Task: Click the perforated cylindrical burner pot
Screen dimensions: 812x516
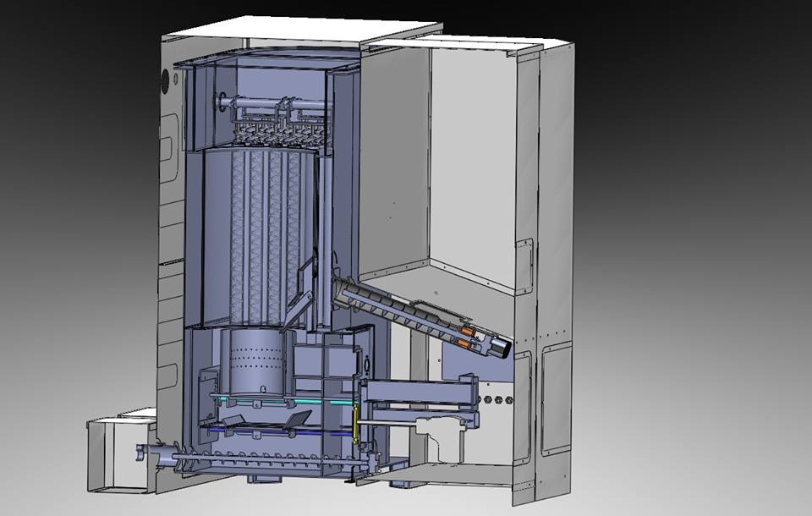Action: click(x=254, y=361)
